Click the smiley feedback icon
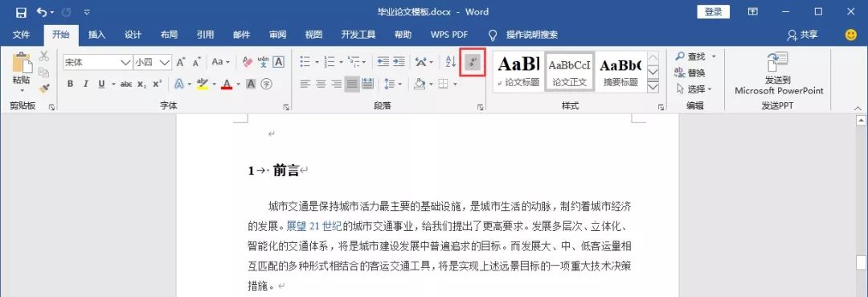The height and width of the screenshot is (297, 868). [x=851, y=35]
